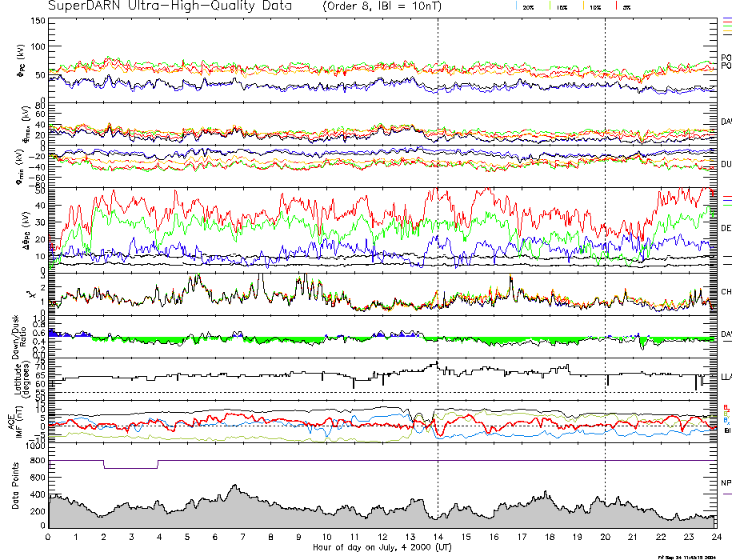Click hour tick label 12 on x-axis
Viewport: 732px width, 560px height.
pos(382,537)
